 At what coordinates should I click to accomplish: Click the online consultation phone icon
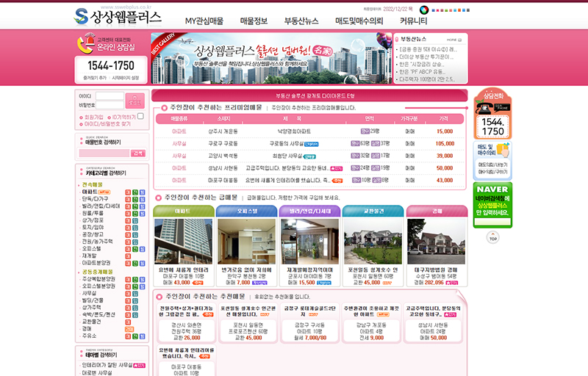click(x=86, y=44)
